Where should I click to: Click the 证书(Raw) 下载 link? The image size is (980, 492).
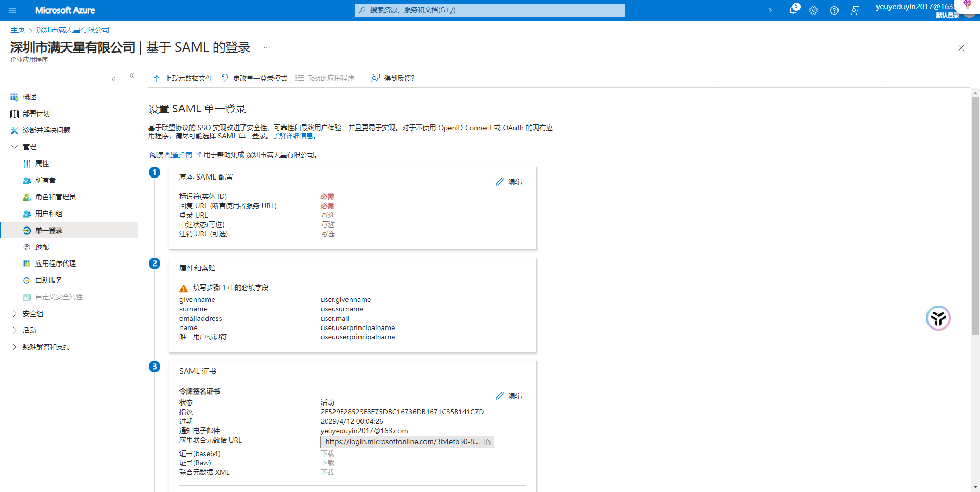pos(328,463)
